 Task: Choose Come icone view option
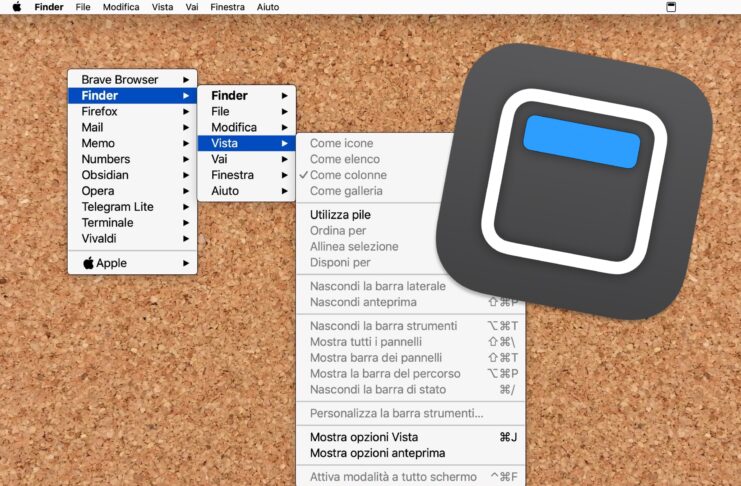[373, 143]
